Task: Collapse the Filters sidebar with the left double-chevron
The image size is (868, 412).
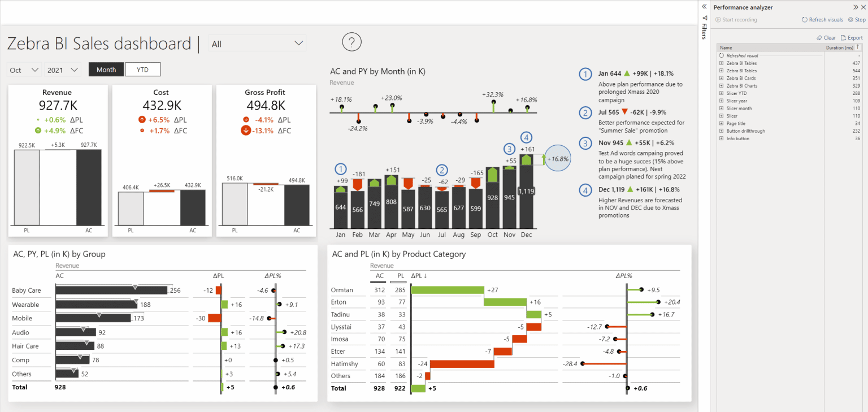Action: click(704, 6)
